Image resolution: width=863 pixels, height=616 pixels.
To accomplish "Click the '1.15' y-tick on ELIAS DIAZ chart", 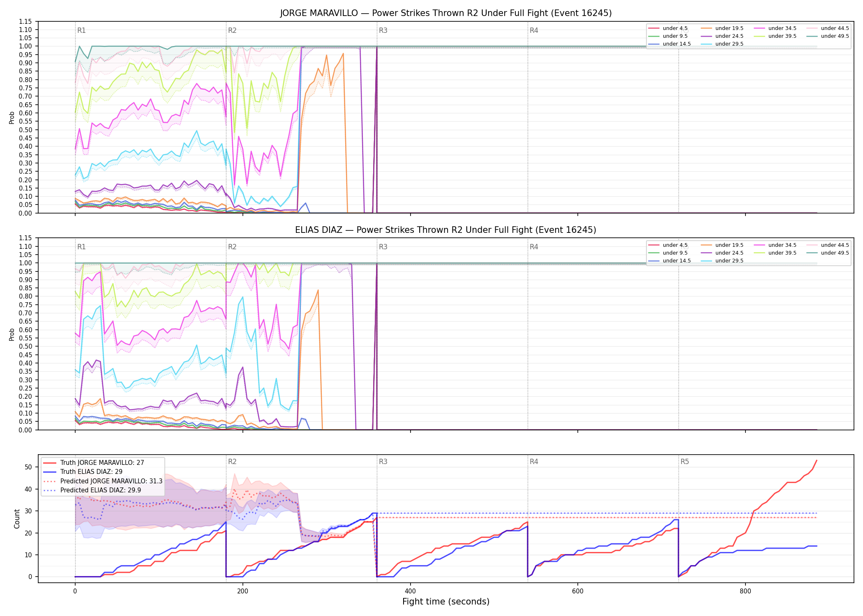I will 25,238.
